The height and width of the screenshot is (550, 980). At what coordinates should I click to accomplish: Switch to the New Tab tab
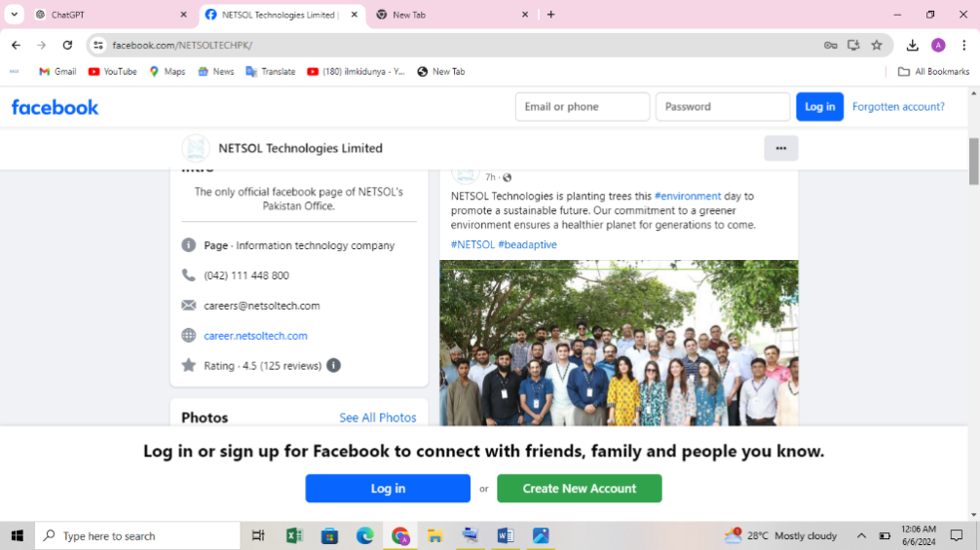453,15
